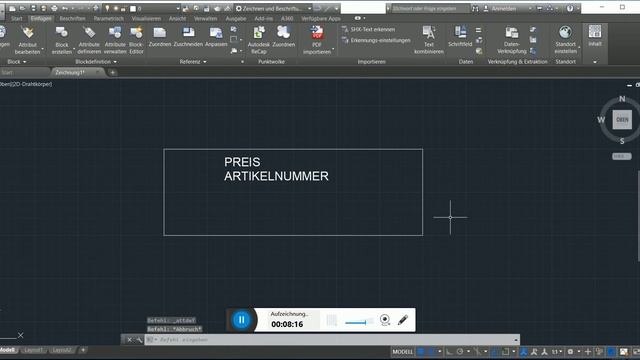Switch to the Beschriften ribbon tab
The width and height of the screenshot is (640, 360).
pos(72,18)
